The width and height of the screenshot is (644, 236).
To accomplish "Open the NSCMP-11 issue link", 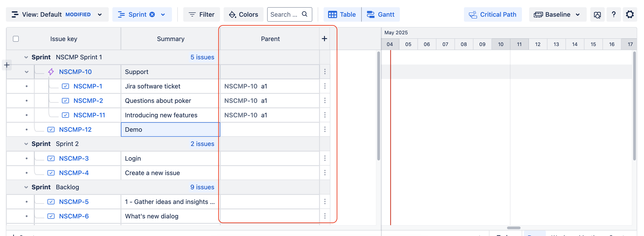I will tap(89, 115).
